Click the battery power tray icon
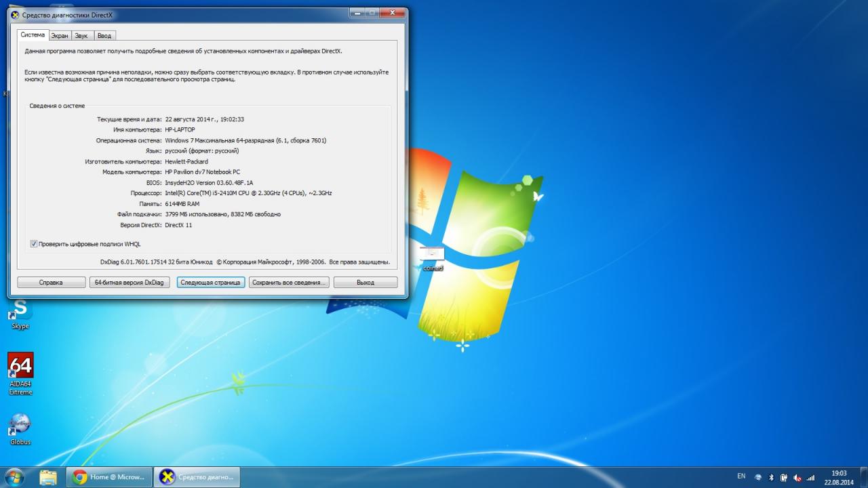 (x=784, y=477)
